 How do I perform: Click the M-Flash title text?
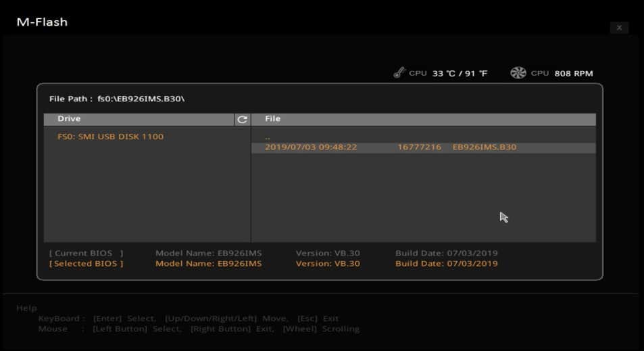tap(42, 22)
